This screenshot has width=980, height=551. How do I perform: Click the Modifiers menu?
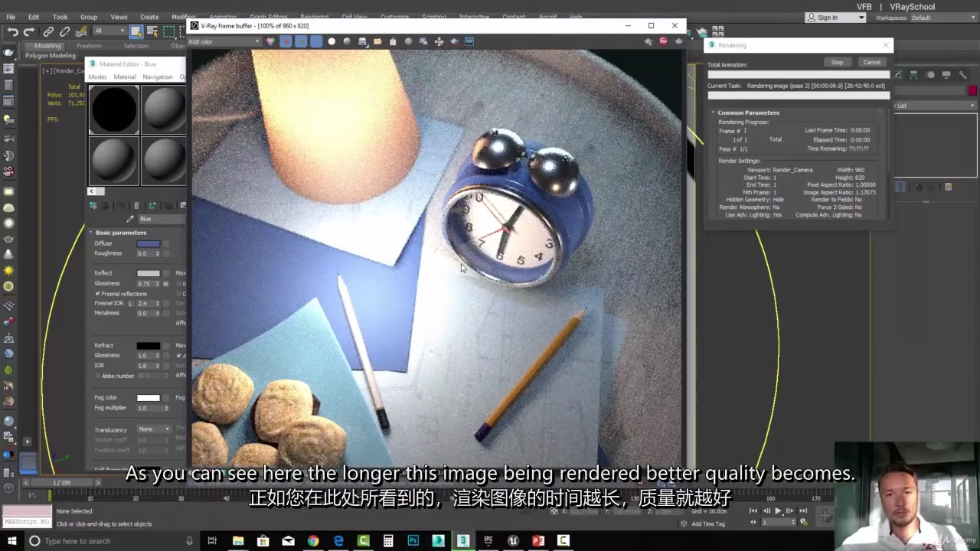click(183, 16)
